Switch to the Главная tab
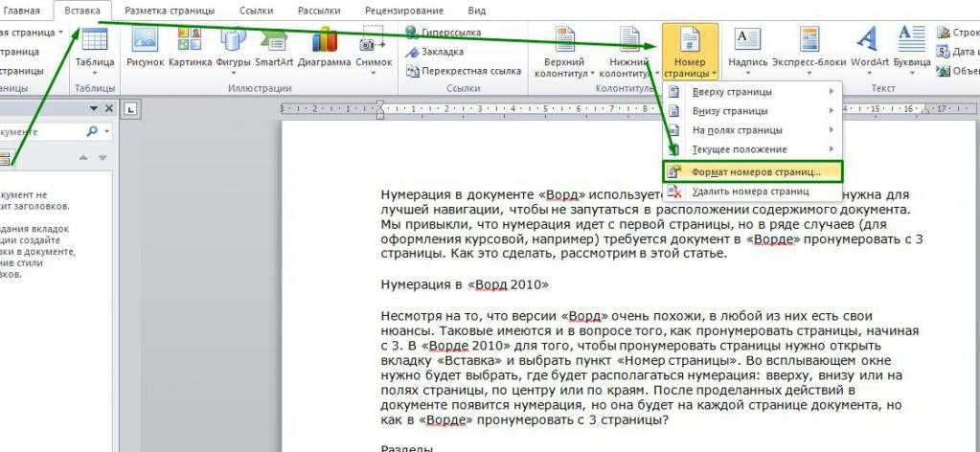The image size is (980, 452). (x=22, y=10)
